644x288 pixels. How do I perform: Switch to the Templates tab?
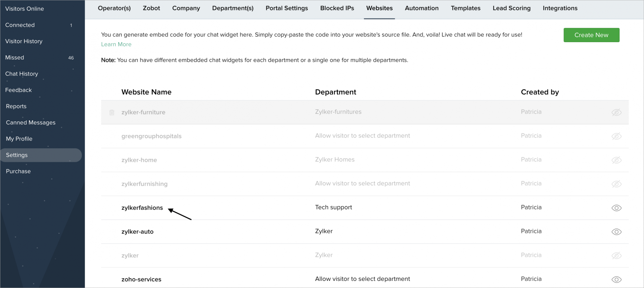click(x=466, y=8)
